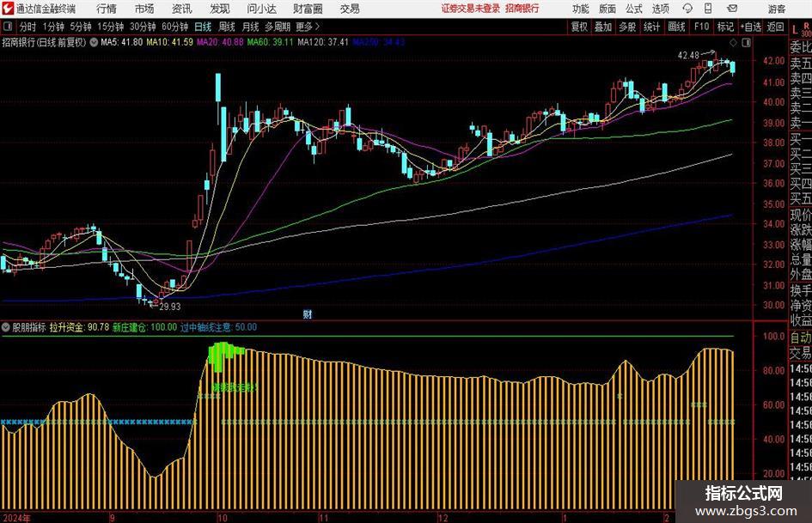Click the 复权 toolbar button
The width and height of the screenshot is (812, 523).
578,27
